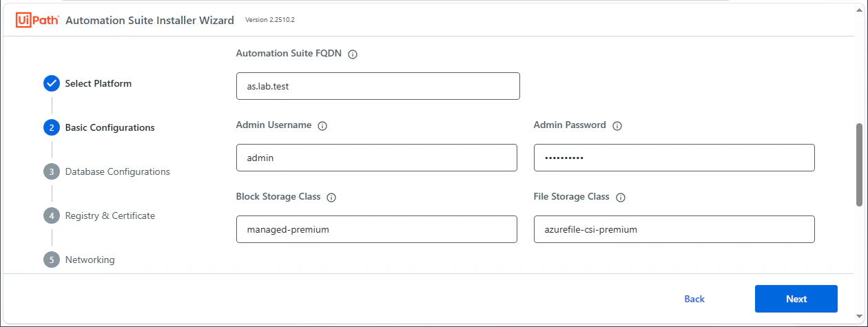Open File Storage Class info icon
Screen dimensions: 868x327
pyautogui.click(x=620, y=198)
